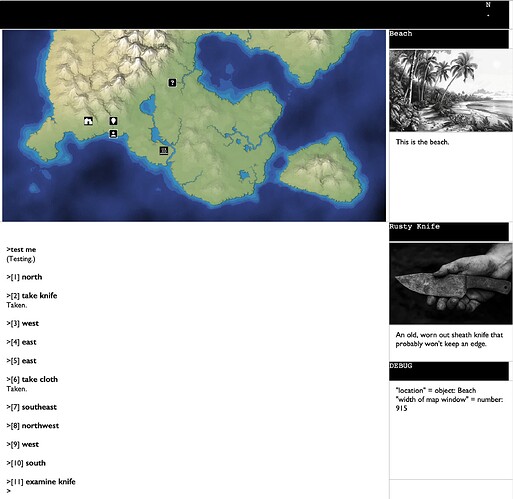
Task: Click the round lake west of the question mark
Action: pos(148,105)
